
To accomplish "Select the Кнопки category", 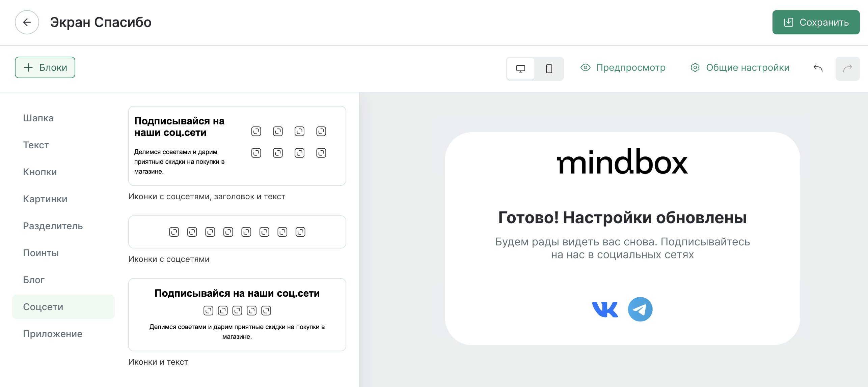I will tap(40, 172).
